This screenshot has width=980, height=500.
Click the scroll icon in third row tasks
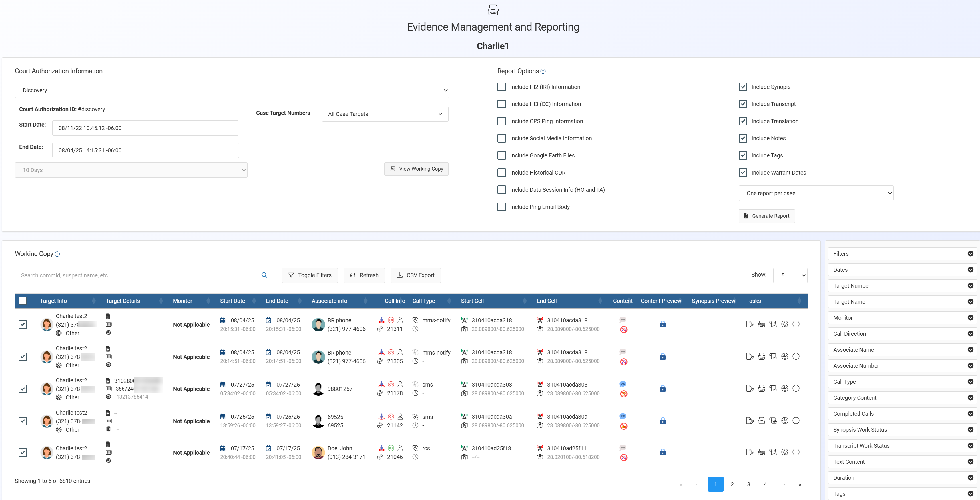(x=773, y=389)
